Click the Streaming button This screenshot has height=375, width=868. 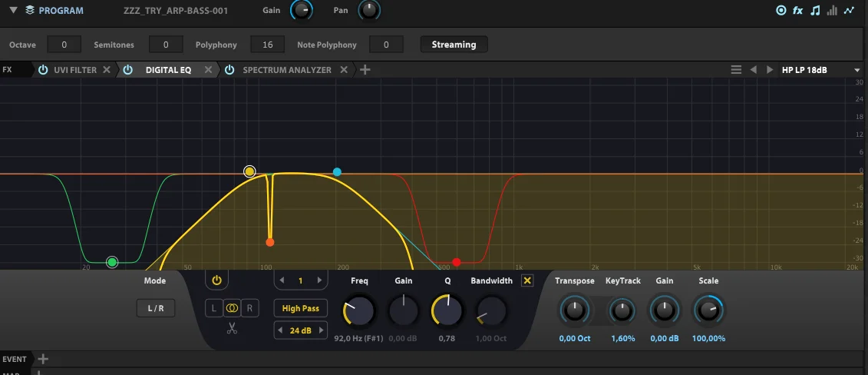tap(454, 45)
